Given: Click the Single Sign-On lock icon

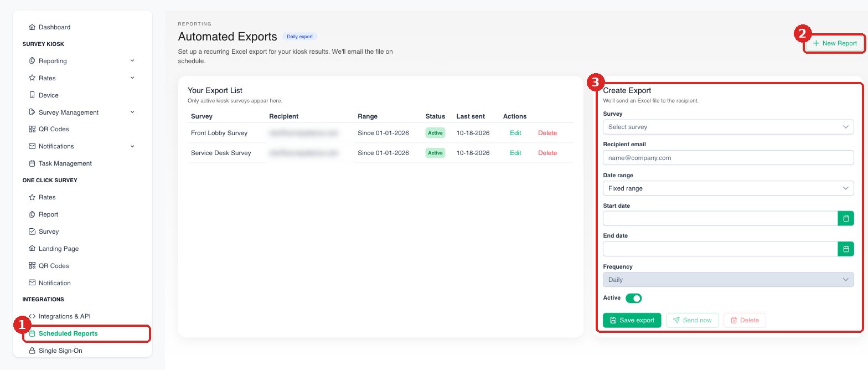Looking at the screenshot, I should point(32,351).
